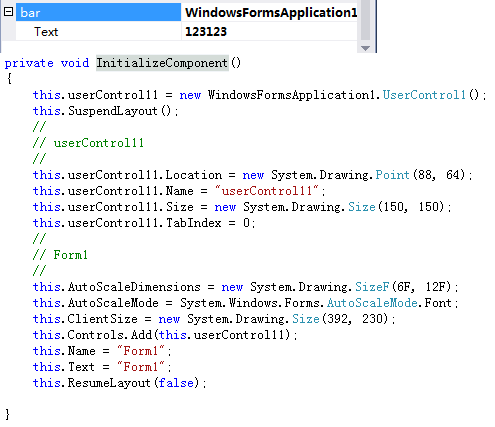Collapse the bar property group
Image resolution: width=495 pixels, height=427 pixels.
tap(8, 12)
